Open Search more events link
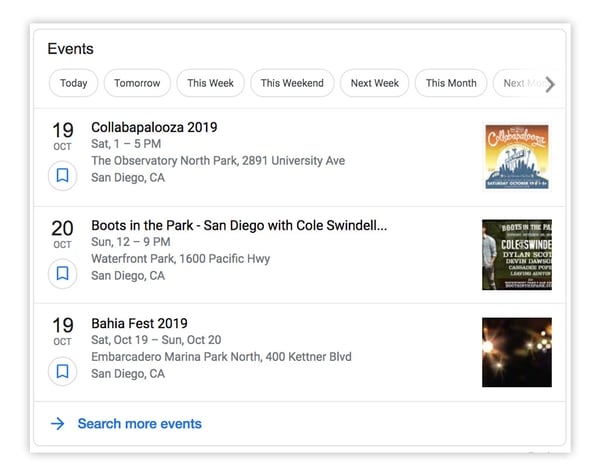 tap(140, 424)
